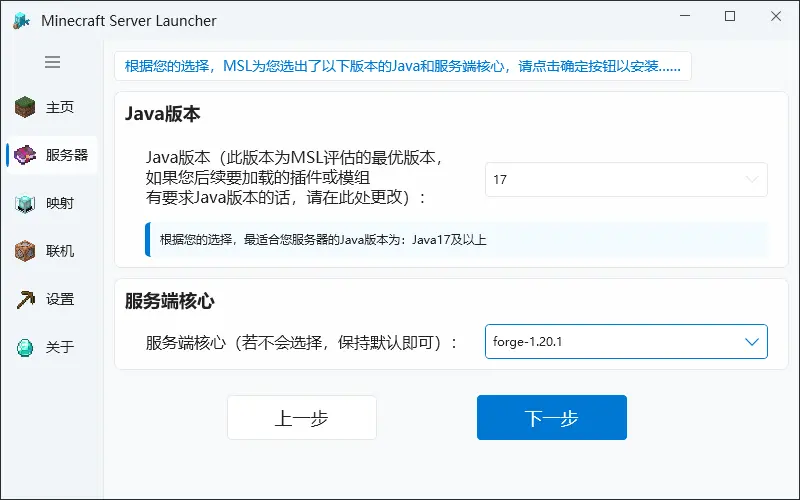
Task: Click the chevron on Java version combo box
Action: click(x=752, y=180)
